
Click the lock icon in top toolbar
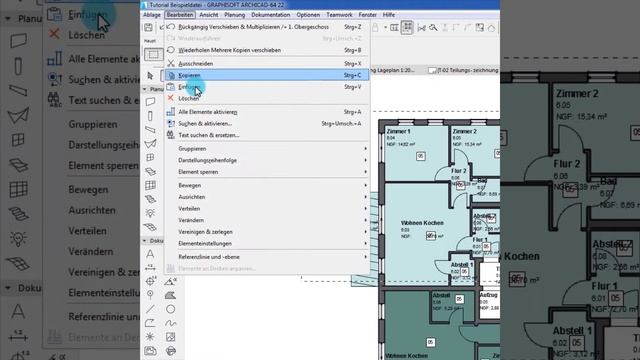[375, 28]
